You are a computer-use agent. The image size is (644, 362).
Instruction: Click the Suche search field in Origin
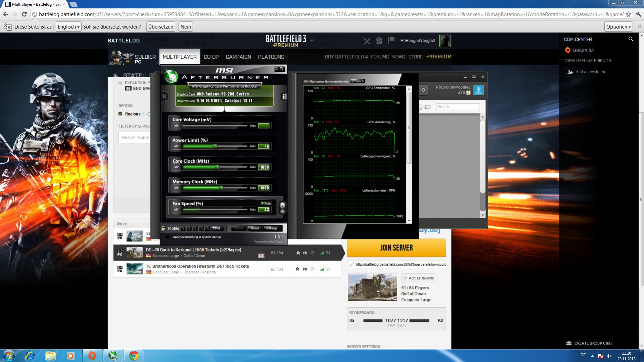pyautogui.click(x=458, y=107)
